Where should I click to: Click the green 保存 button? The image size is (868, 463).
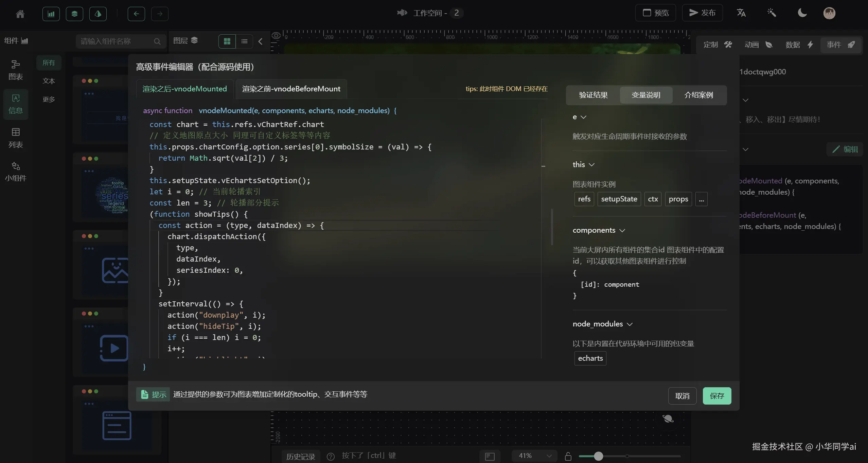(717, 396)
